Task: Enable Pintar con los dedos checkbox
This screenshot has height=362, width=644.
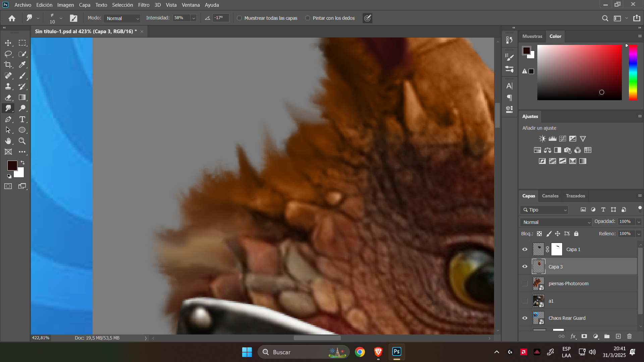Action: [308, 18]
